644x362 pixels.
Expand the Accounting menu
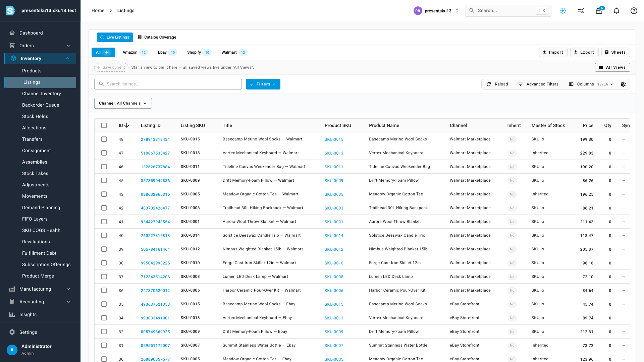[x=68, y=302]
